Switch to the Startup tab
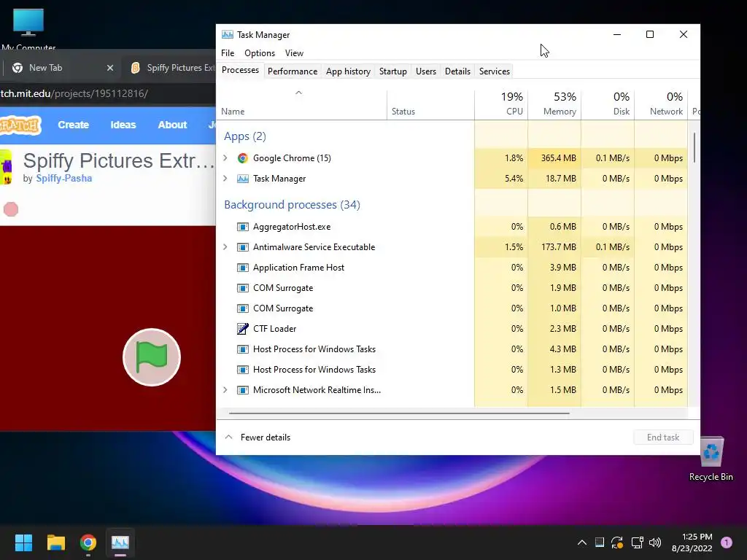 tap(393, 71)
